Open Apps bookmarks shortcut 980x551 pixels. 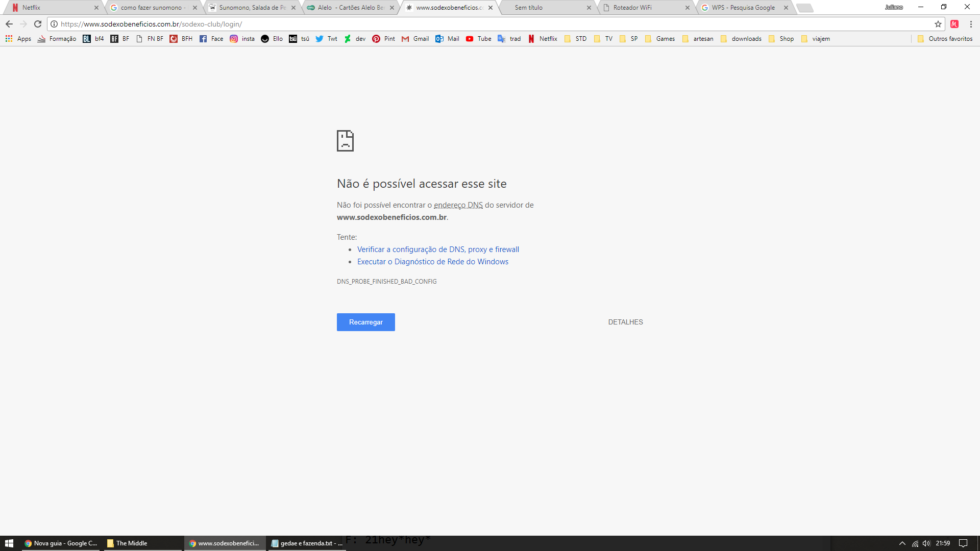pos(18,39)
